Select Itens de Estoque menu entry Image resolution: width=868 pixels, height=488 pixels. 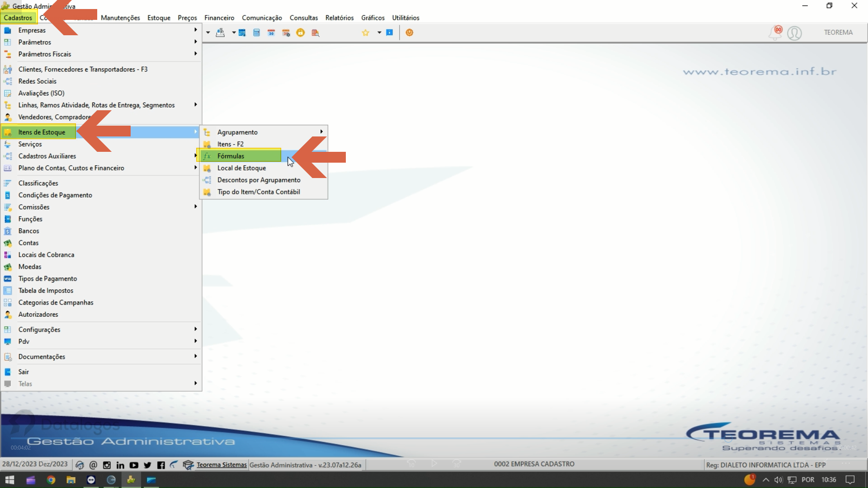coord(101,132)
